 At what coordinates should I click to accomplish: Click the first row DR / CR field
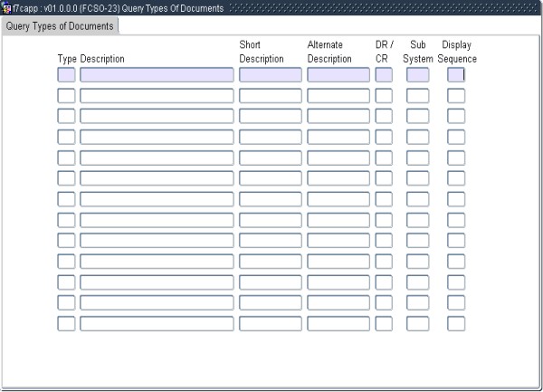click(384, 74)
